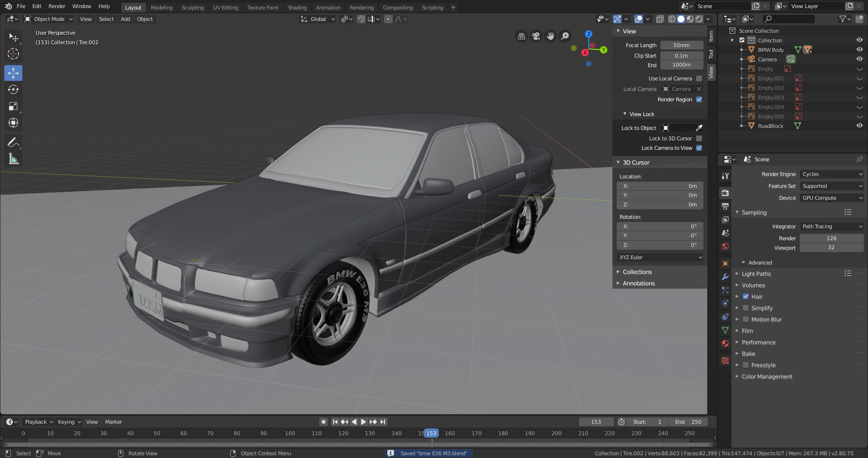Screen dimensions: 868x458
Task: Open Modifier Properties with the wrench icon
Action: point(725,277)
